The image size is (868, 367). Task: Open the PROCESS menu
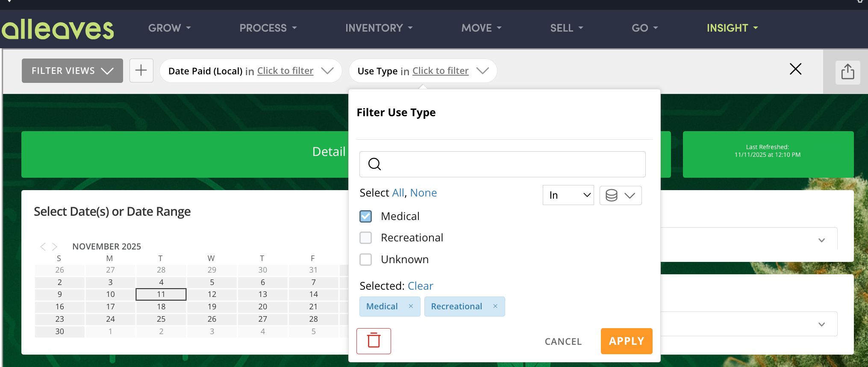pyautogui.click(x=268, y=28)
